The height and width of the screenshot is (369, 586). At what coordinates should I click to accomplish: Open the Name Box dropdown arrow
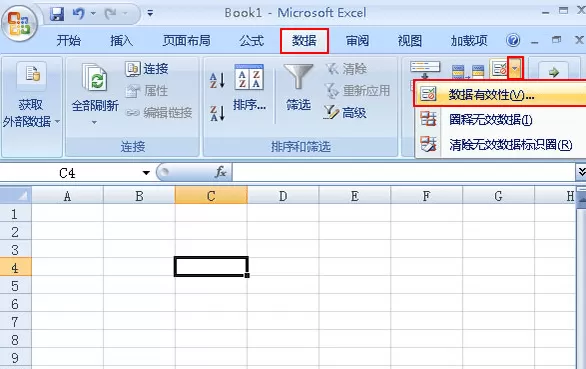tap(146, 173)
